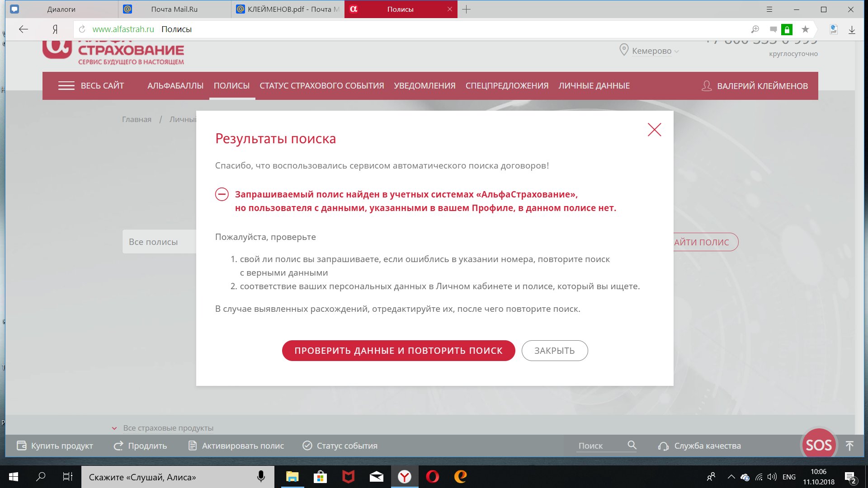The width and height of the screenshot is (868, 488).
Task: Click the ENG language indicator
Action: click(789, 477)
